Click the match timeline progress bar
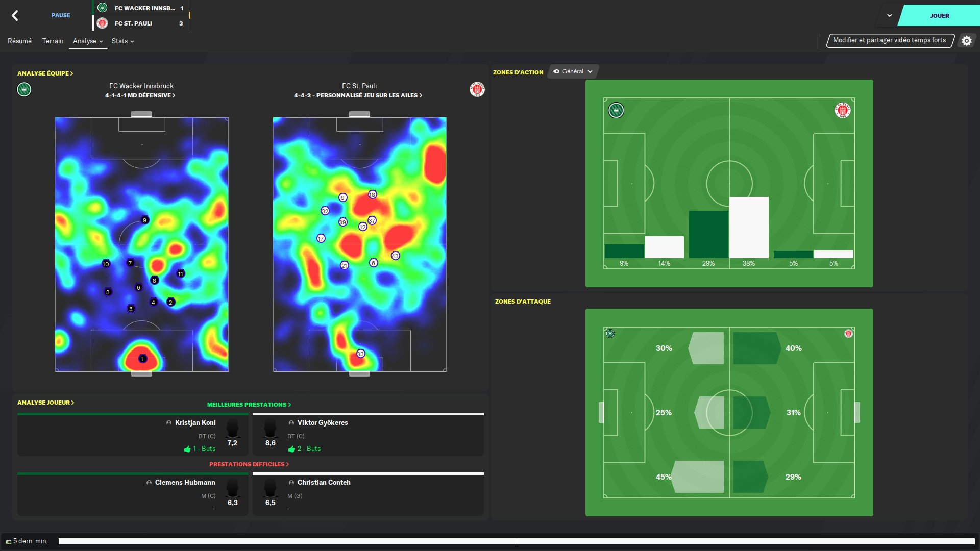The width and height of the screenshot is (980, 551). point(516,541)
